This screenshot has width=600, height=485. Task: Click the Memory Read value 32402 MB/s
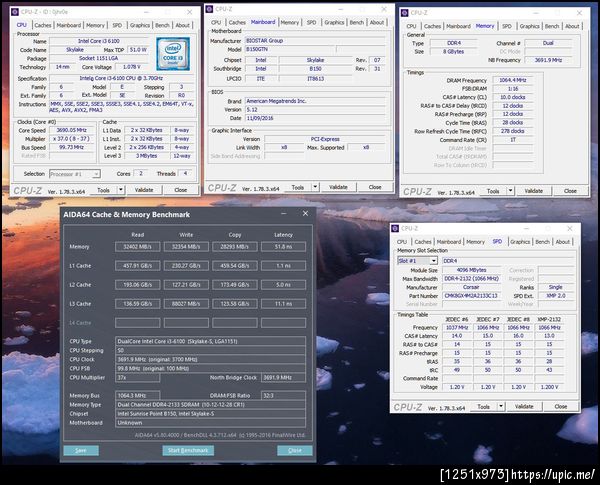tap(137, 247)
